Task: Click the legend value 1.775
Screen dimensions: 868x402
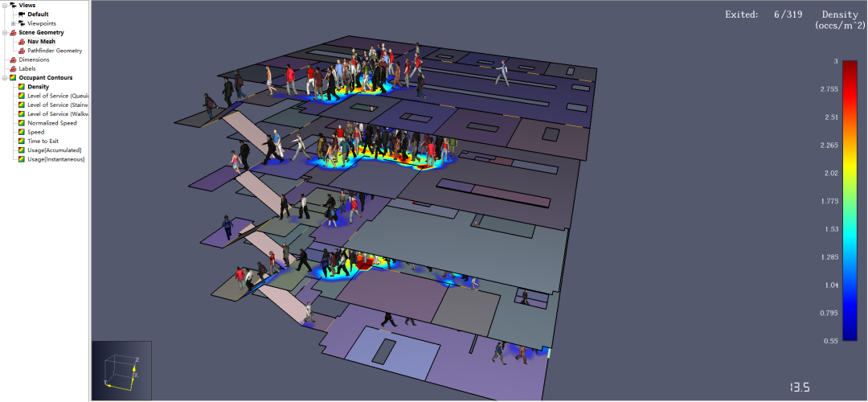Action: (829, 201)
